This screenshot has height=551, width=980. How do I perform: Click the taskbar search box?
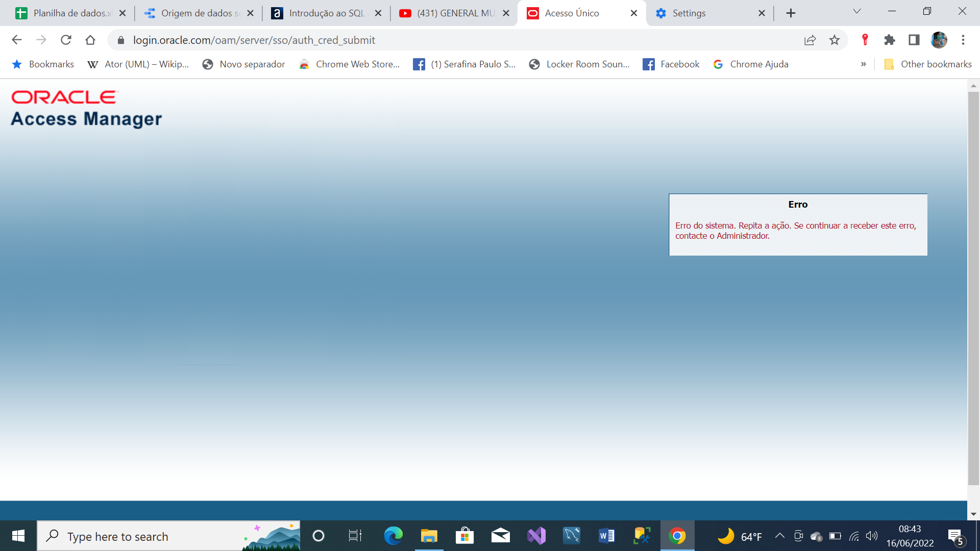pyautogui.click(x=168, y=536)
